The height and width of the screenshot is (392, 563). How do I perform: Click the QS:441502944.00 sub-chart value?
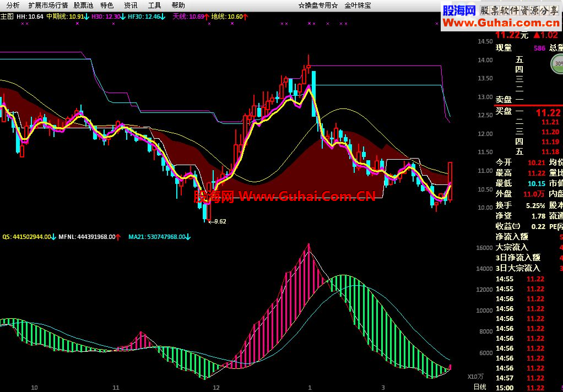click(x=29, y=237)
